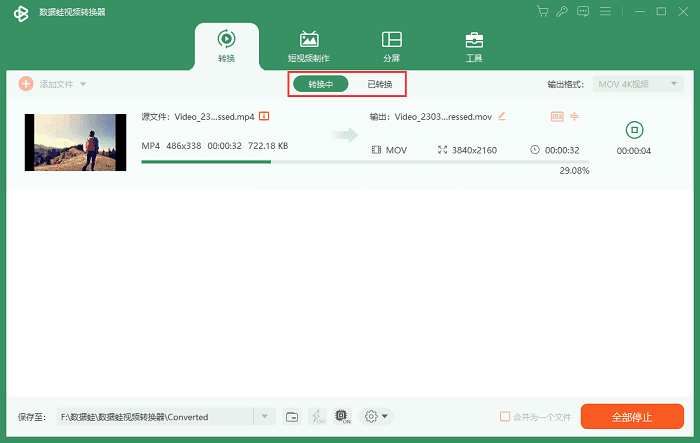This screenshot has height=443, width=700.
Task: Click the source file info icon
Action: coord(264,116)
